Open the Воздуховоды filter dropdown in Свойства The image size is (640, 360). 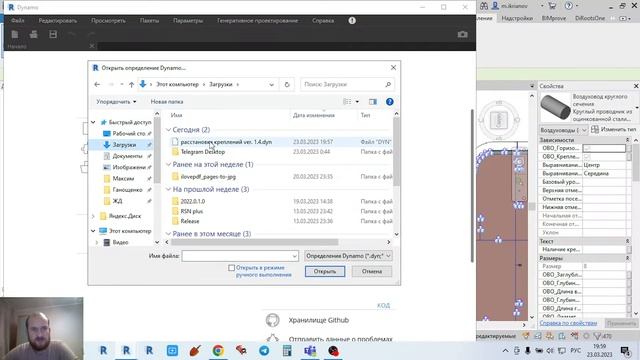pyautogui.click(x=564, y=130)
